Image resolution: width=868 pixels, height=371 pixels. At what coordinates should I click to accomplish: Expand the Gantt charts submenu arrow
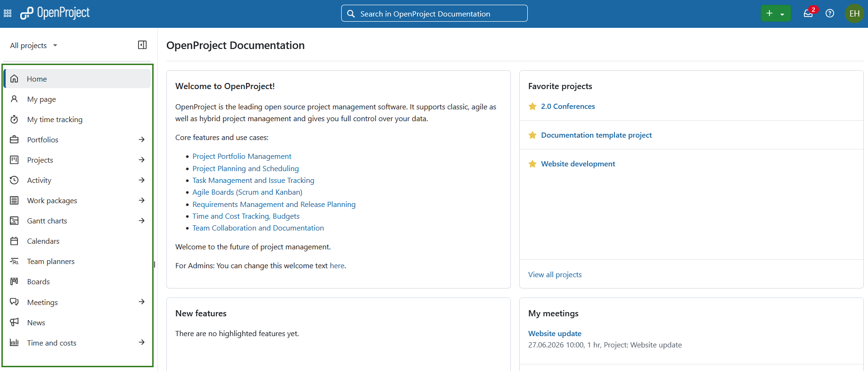141,221
